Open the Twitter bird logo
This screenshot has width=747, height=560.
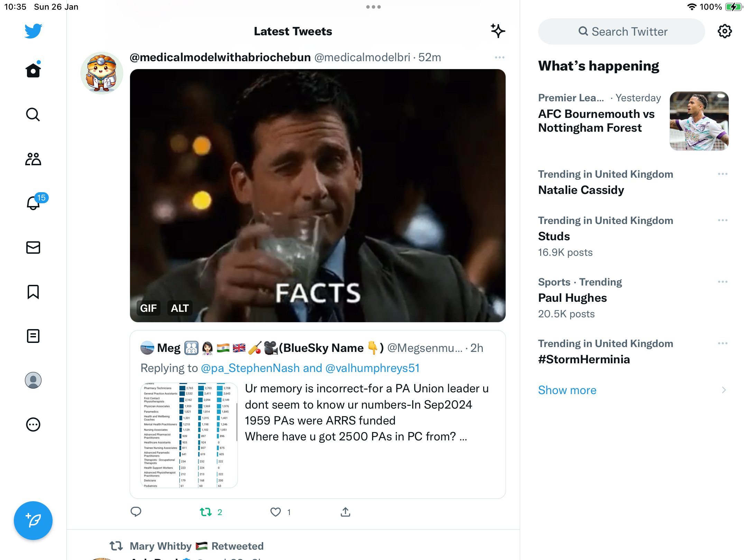(x=33, y=31)
